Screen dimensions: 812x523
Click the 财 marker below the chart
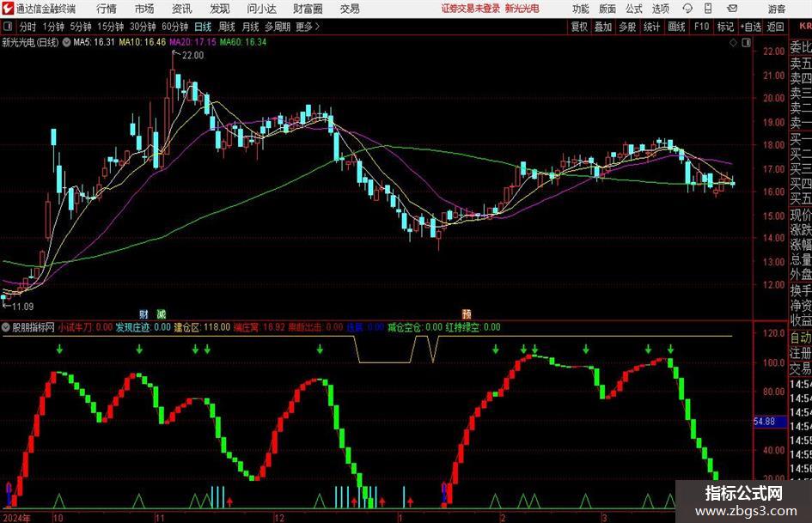pyautogui.click(x=144, y=313)
